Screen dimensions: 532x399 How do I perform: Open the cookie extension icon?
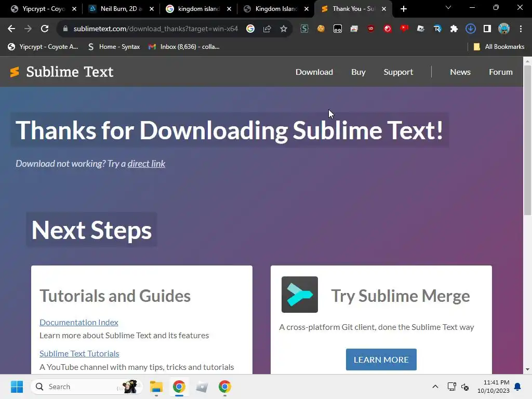[x=321, y=29]
